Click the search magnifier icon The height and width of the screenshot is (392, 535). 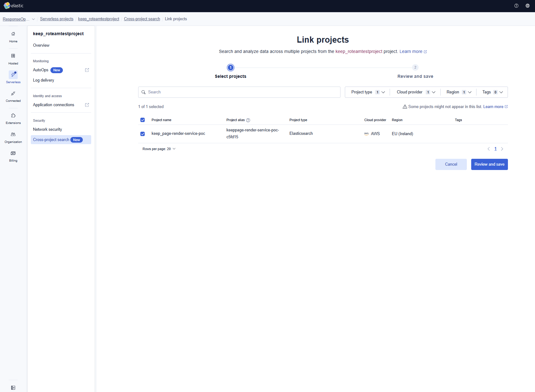(143, 92)
